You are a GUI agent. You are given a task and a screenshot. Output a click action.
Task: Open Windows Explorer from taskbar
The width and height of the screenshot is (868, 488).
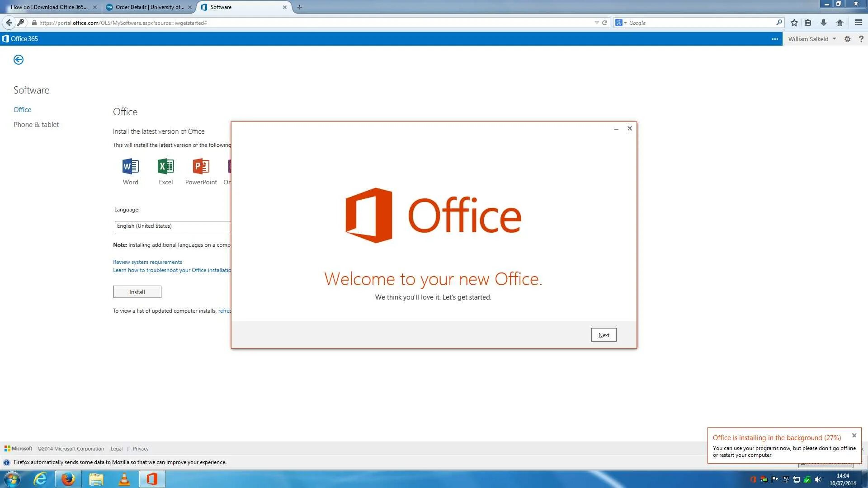96,479
